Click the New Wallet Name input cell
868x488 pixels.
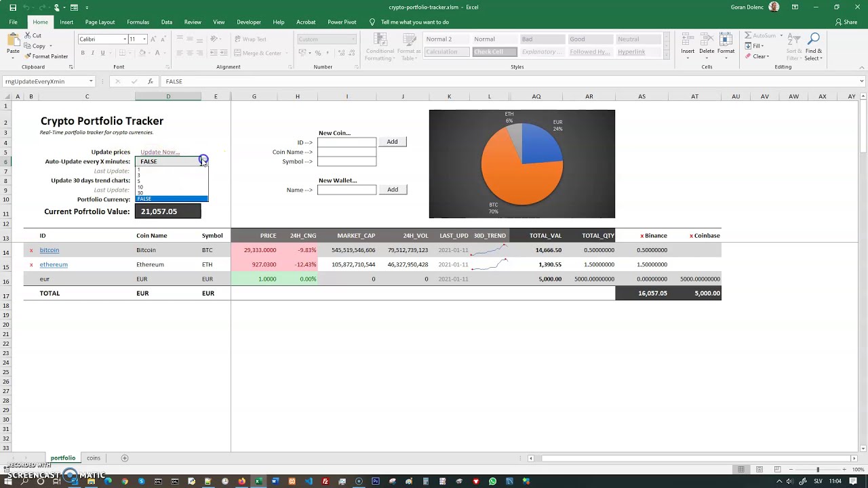coord(347,190)
